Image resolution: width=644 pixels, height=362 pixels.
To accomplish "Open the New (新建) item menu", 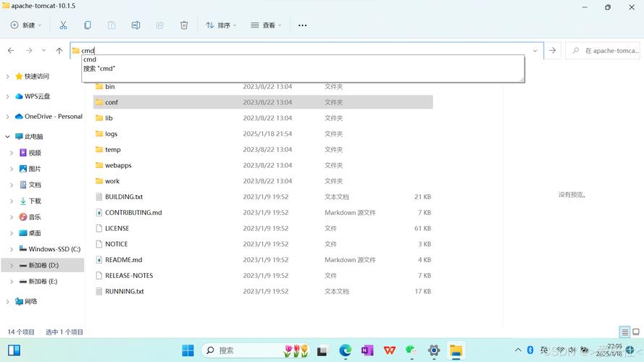I will pos(25,25).
